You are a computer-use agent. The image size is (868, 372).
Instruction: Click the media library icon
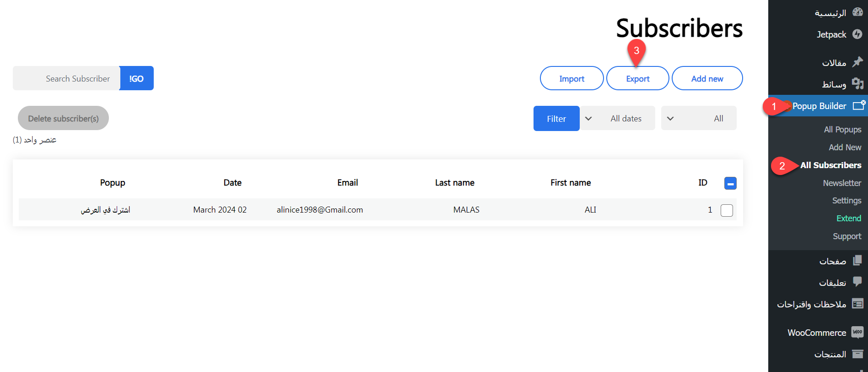[x=857, y=84]
